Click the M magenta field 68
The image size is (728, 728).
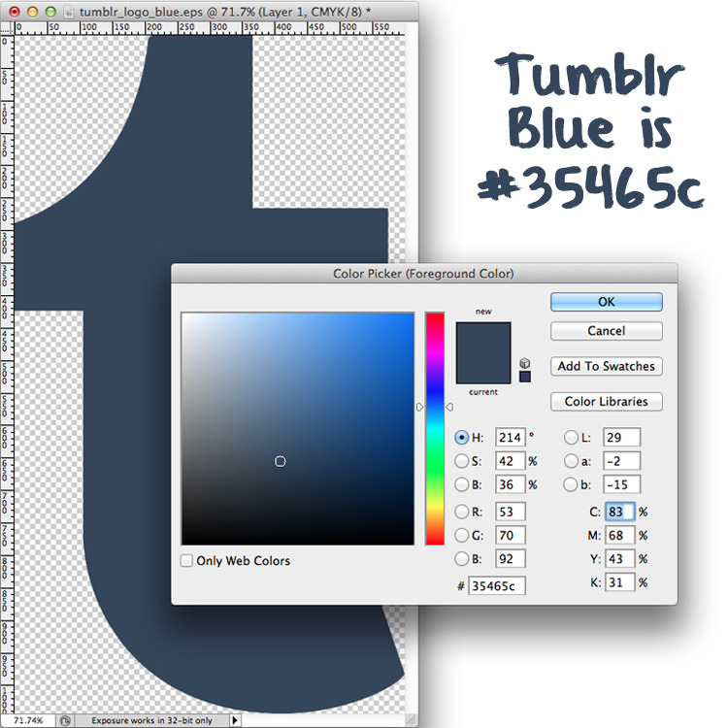pyautogui.click(x=619, y=535)
